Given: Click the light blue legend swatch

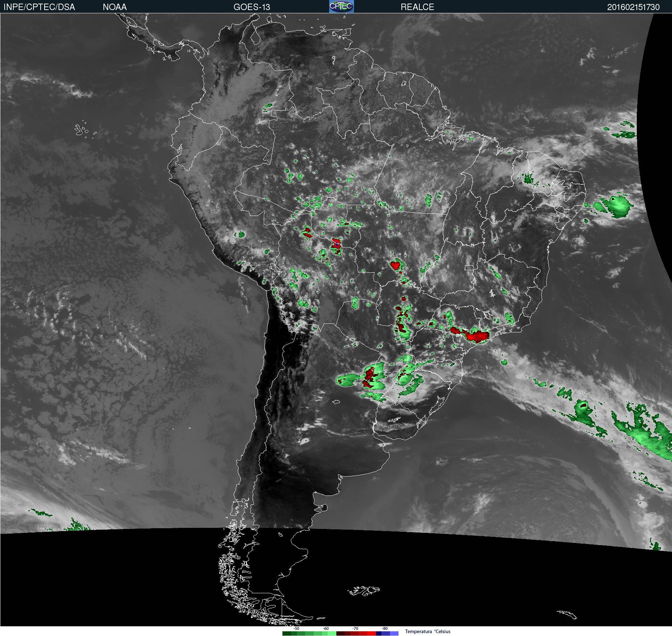Looking at the screenshot, I should [x=394, y=633].
